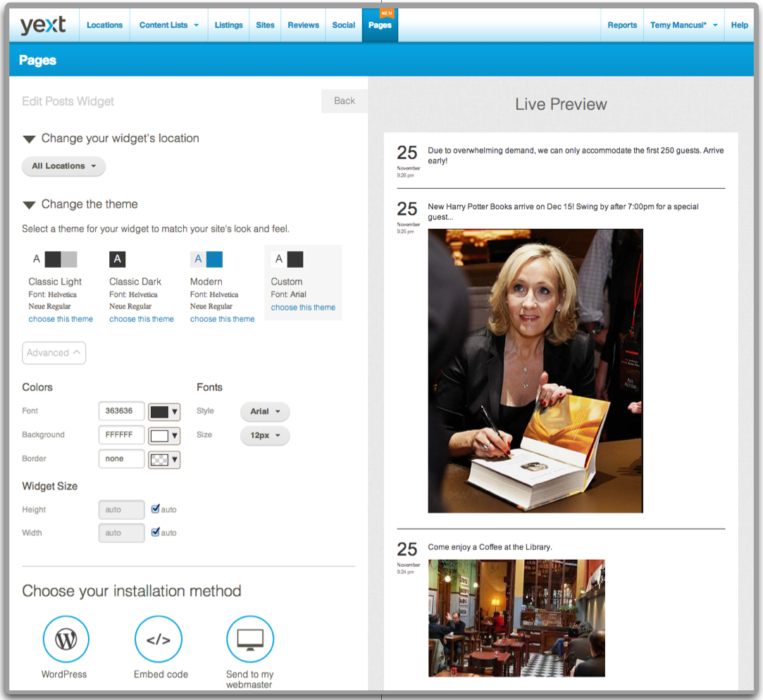Pick the Classic Dark theme swatch icon
Image resolution: width=763 pixels, height=700 pixels.
(x=117, y=259)
